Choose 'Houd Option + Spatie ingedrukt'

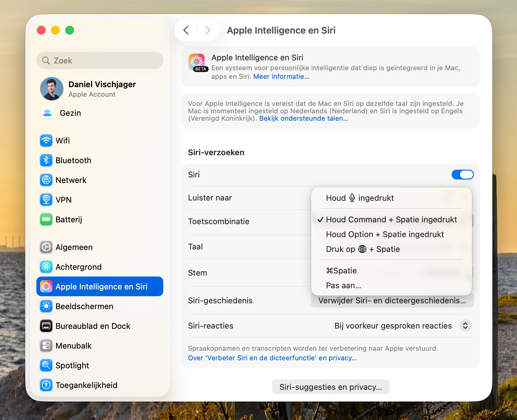(x=385, y=234)
